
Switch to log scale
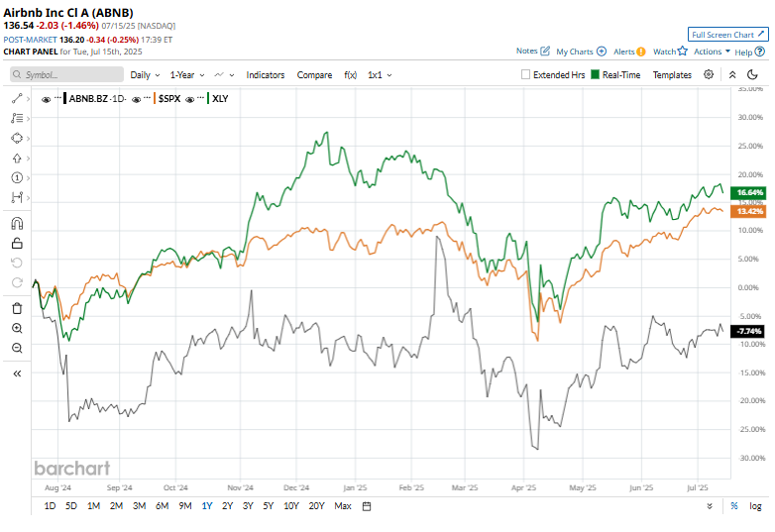coord(755,506)
